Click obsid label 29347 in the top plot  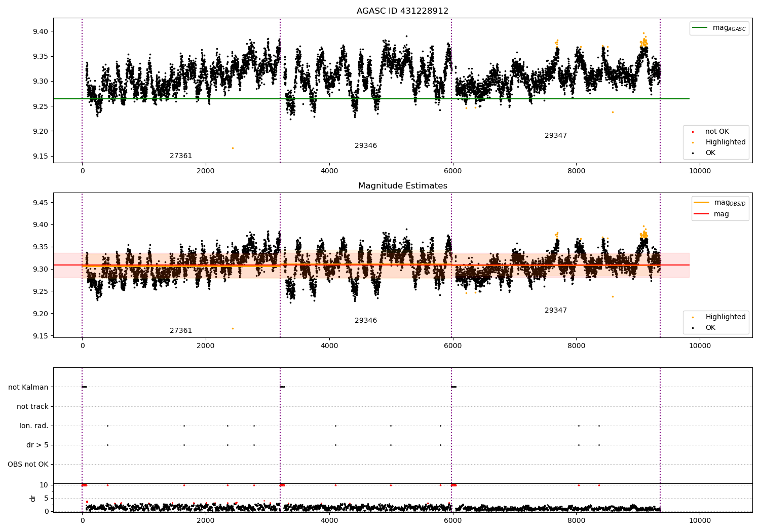pos(556,136)
